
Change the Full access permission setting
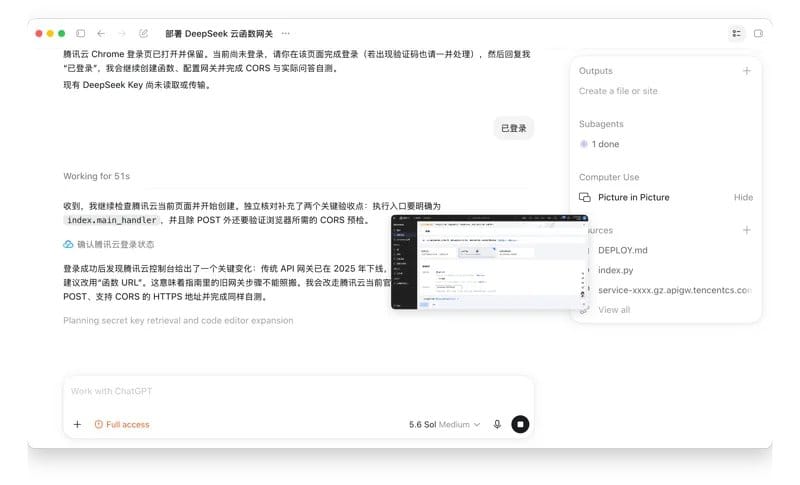tap(122, 424)
